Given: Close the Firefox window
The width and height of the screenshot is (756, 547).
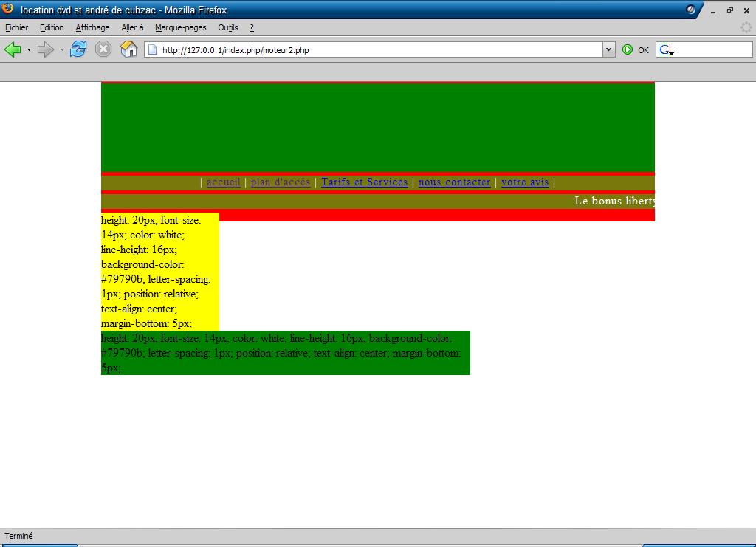Looking at the screenshot, I should [x=746, y=10].
